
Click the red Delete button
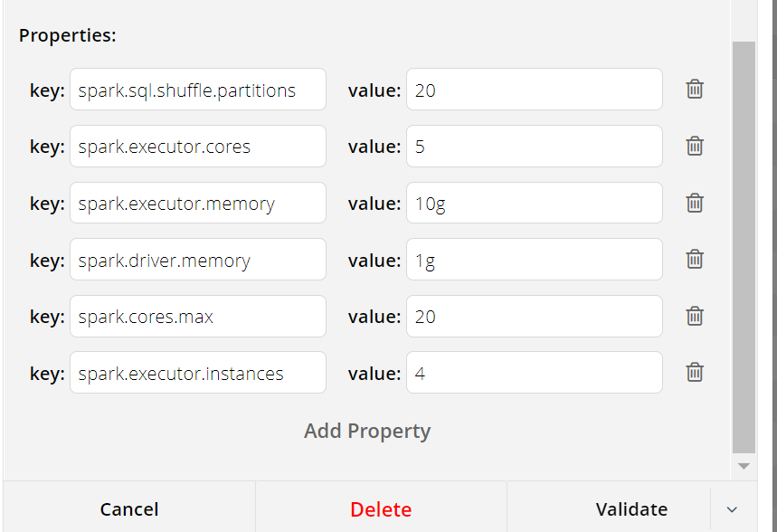pyautogui.click(x=381, y=509)
